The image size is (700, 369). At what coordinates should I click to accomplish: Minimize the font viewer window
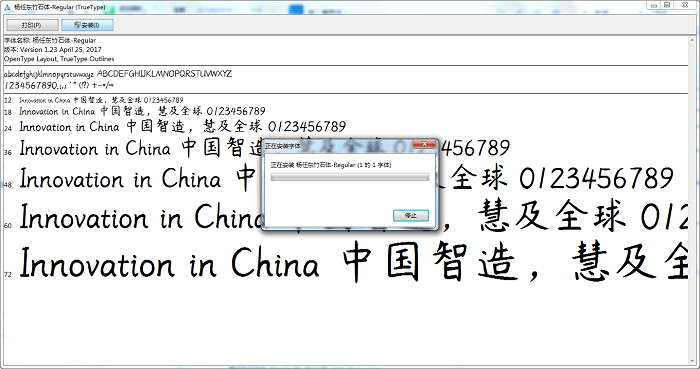[653, 5]
